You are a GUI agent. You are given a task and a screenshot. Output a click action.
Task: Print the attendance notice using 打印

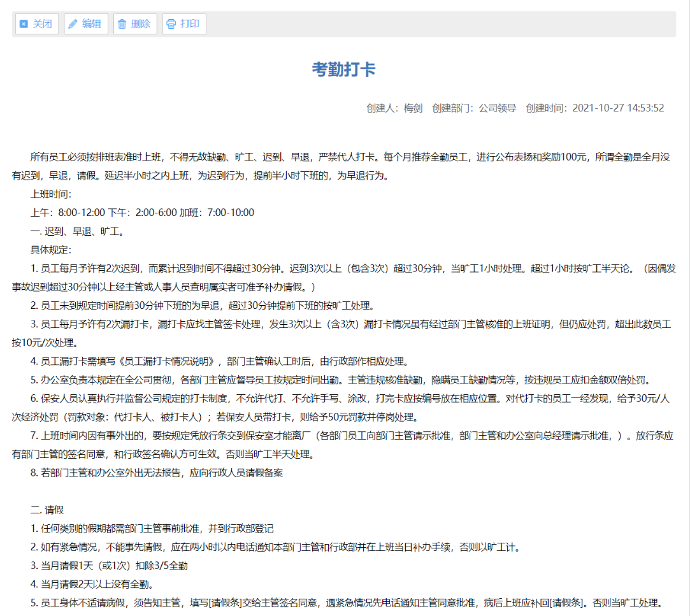click(x=183, y=24)
